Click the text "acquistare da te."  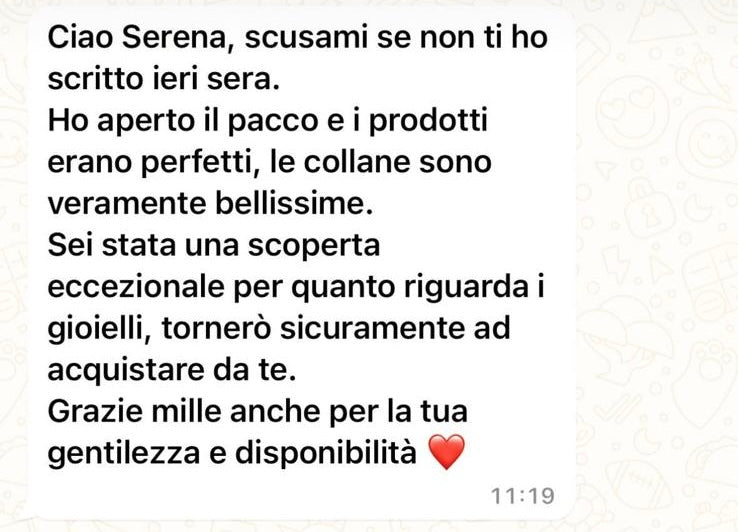coord(172,371)
